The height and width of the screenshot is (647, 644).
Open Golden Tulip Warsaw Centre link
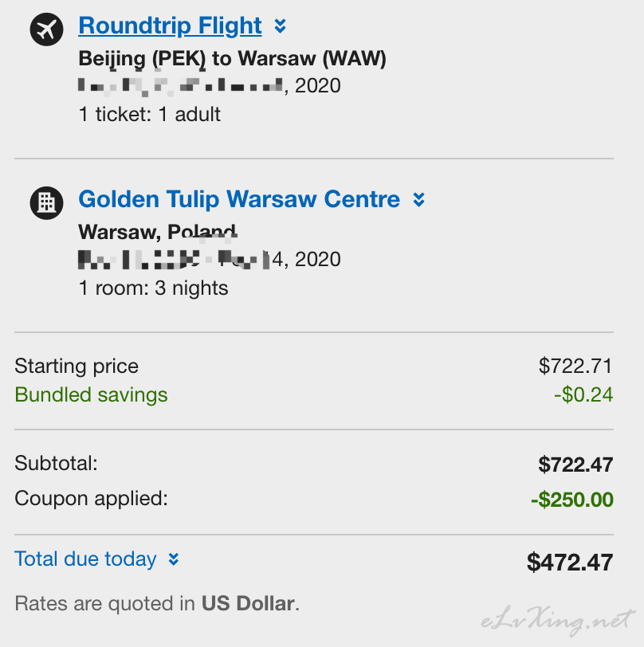pos(239,199)
